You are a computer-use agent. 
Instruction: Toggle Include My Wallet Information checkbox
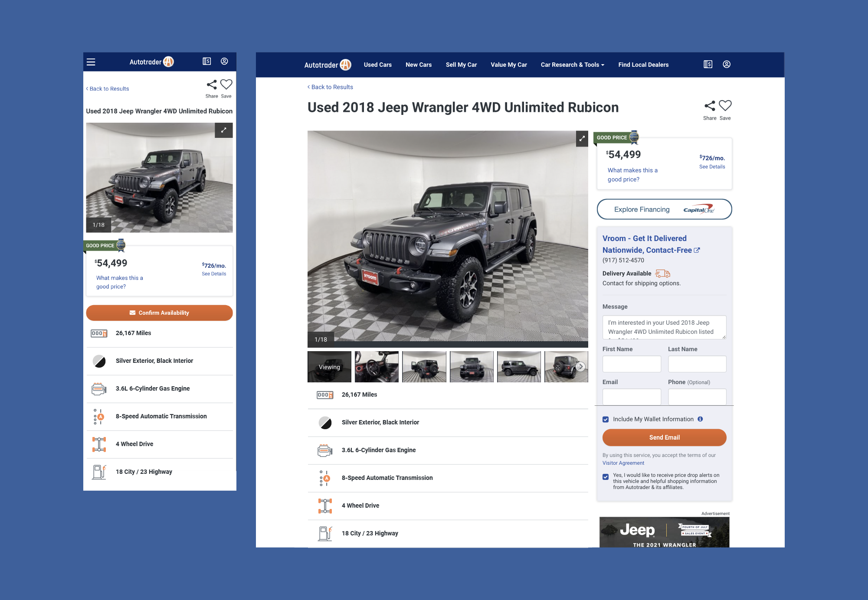[x=606, y=420]
